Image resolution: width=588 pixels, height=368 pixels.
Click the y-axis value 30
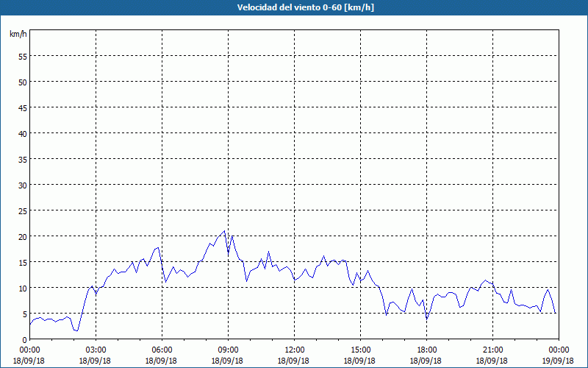coord(23,185)
